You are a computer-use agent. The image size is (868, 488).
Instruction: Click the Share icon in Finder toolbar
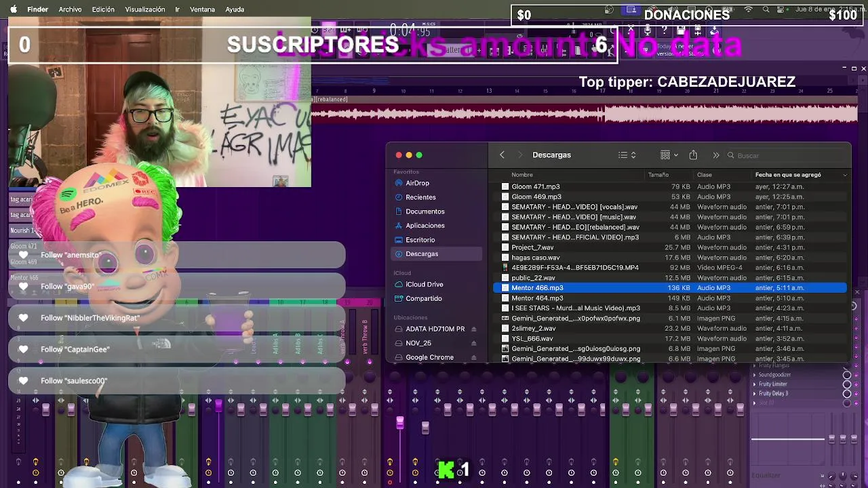693,155
